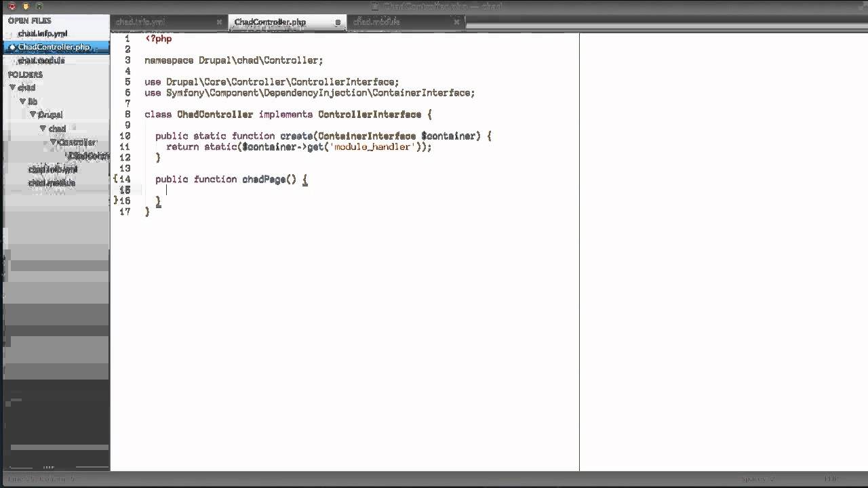
Task: Close the chad.info.yml tab
Action: click(219, 22)
